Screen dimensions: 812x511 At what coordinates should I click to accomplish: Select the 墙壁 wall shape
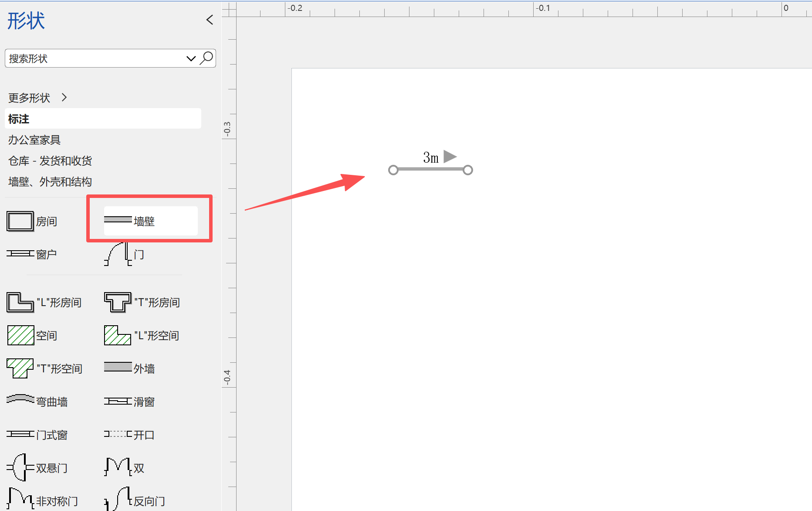(x=151, y=221)
